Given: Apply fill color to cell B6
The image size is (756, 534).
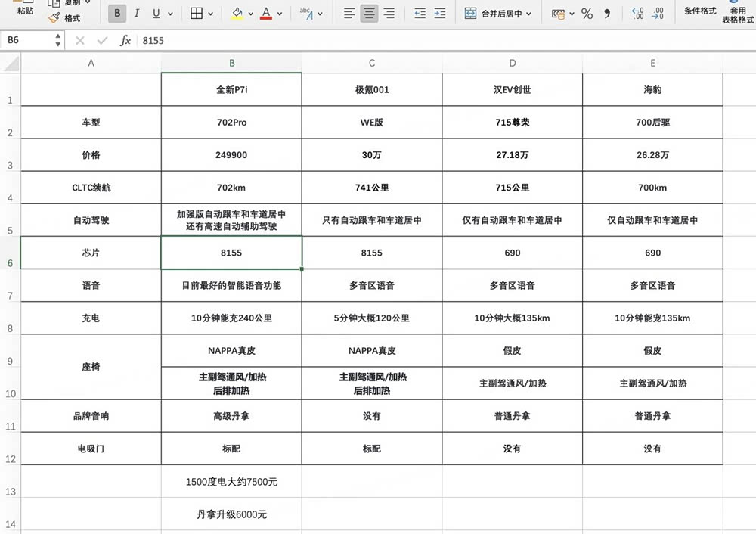Looking at the screenshot, I should coord(237,13).
